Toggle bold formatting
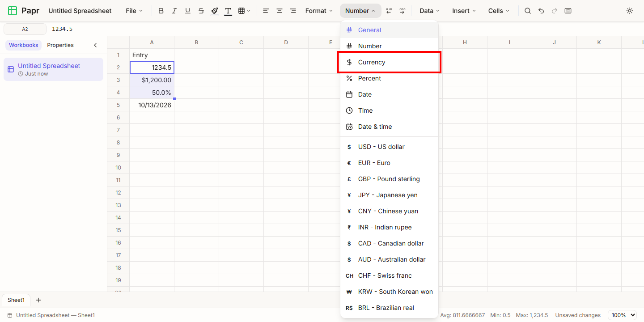Image resolution: width=644 pixels, height=322 pixels. pyautogui.click(x=161, y=11)
